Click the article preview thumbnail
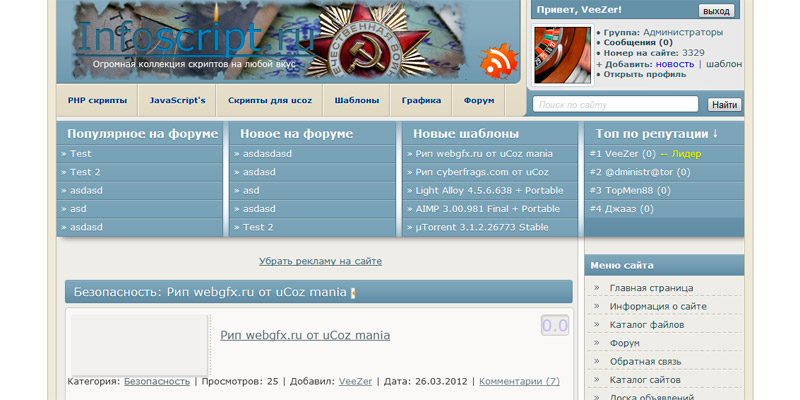The image size is (800, 400). click(139, 344)
